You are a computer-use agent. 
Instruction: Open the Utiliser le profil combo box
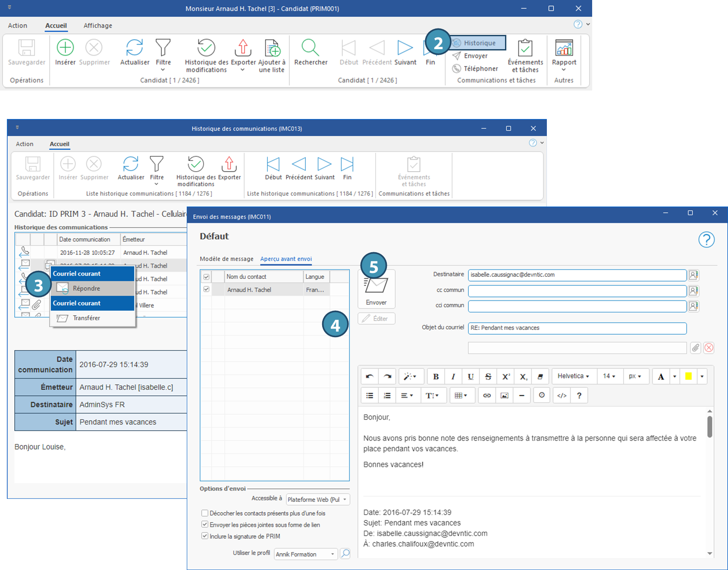click(x=305, y=554)
